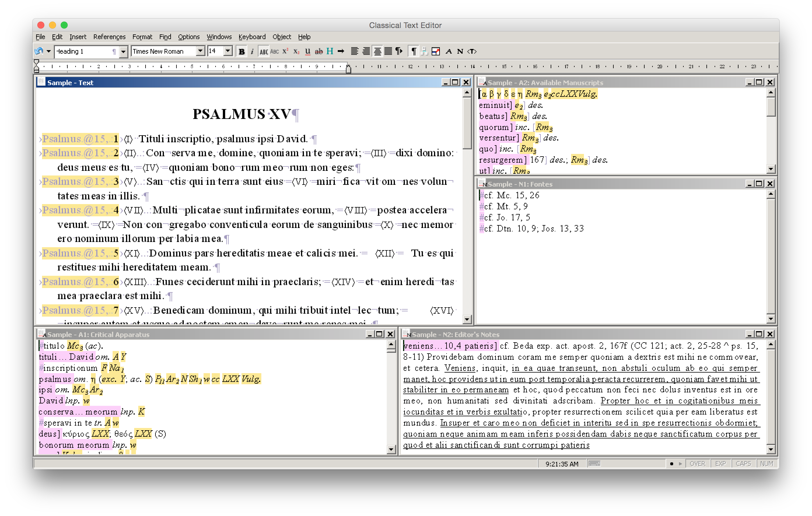Expand the font size dropdown

click(229, 52)
